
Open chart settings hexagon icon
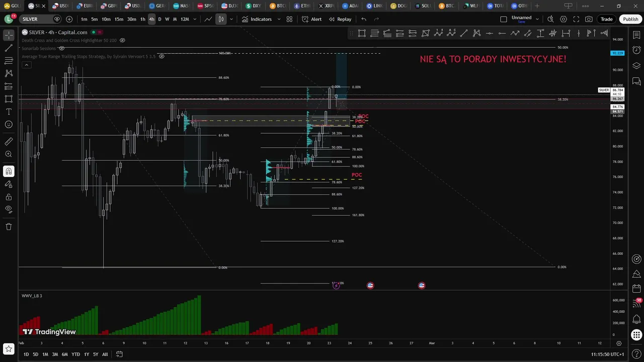563,19
